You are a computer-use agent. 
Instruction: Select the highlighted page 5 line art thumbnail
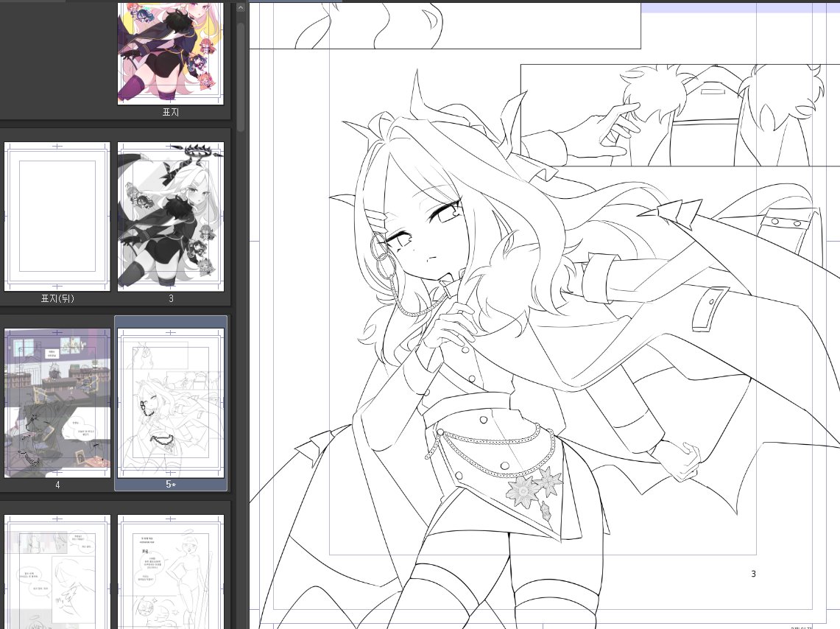[x=170, y=403]
